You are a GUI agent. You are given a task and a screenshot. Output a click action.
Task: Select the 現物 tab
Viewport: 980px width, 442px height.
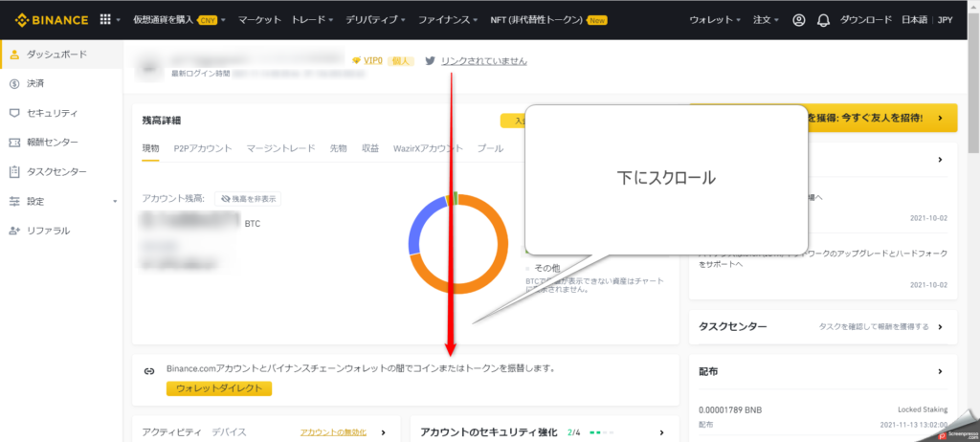tap(150, 149)
